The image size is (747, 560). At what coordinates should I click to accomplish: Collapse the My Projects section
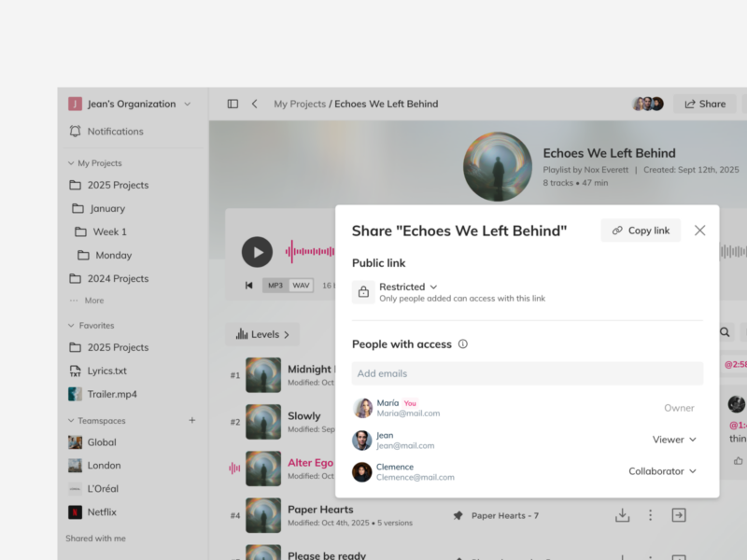[x=71, y=163]
